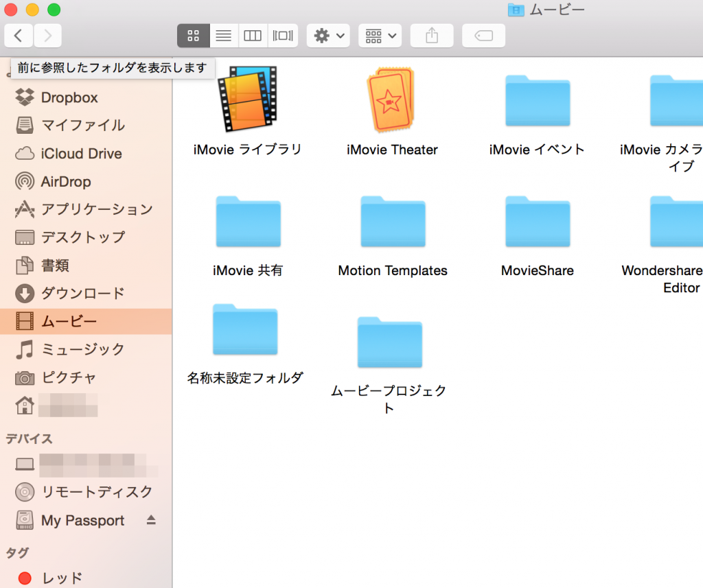
Task: Go to ダウンロード folder in sidebar
Action: pos(82,294)
